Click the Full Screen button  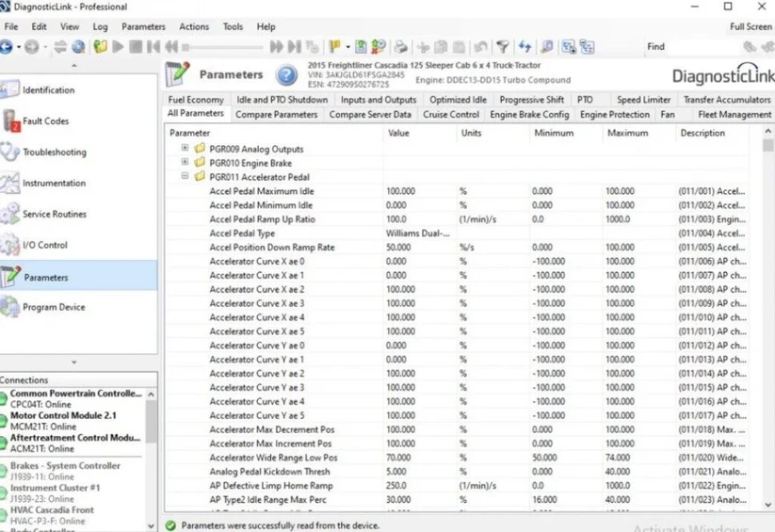point(751,26)
